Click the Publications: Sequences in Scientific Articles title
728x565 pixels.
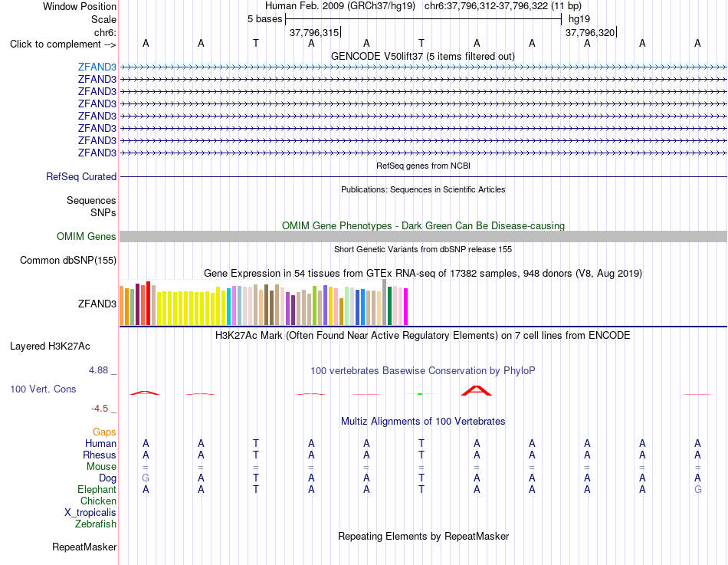423,189
